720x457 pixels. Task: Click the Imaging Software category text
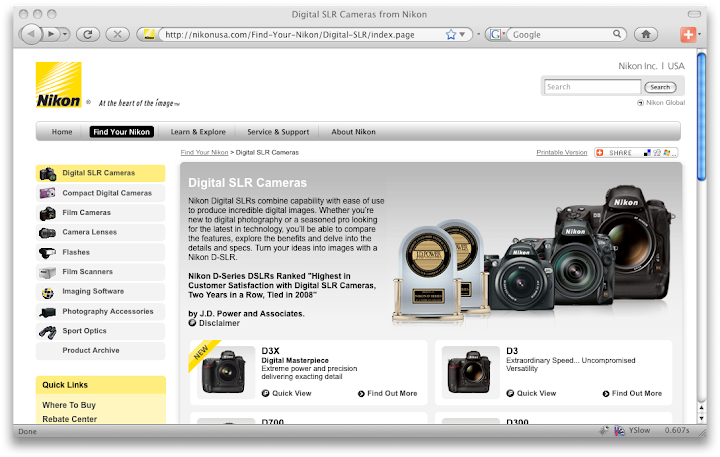tap(93, 291)
